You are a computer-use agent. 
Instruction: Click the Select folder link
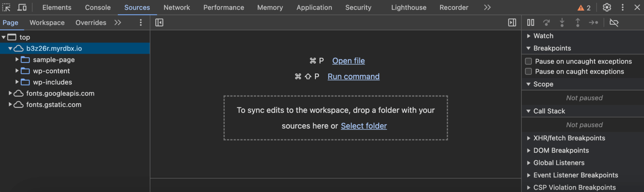(x=363, y=126)
